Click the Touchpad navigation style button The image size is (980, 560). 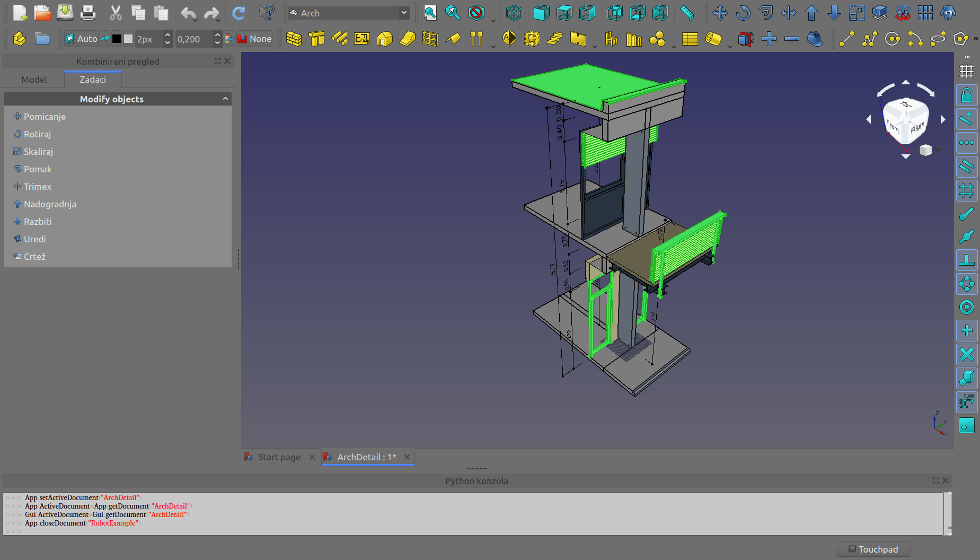(873, 549)
